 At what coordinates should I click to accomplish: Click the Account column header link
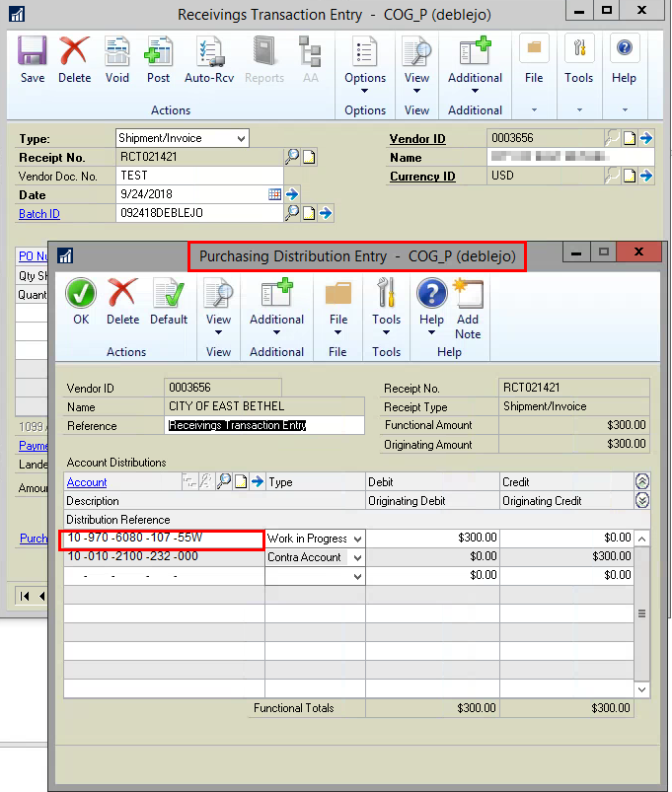point(87,482)
